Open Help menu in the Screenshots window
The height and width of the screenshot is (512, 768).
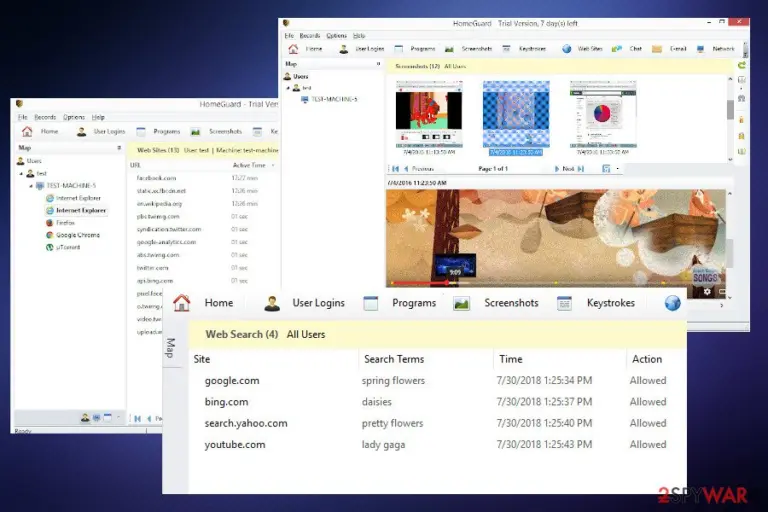point(359,36)
